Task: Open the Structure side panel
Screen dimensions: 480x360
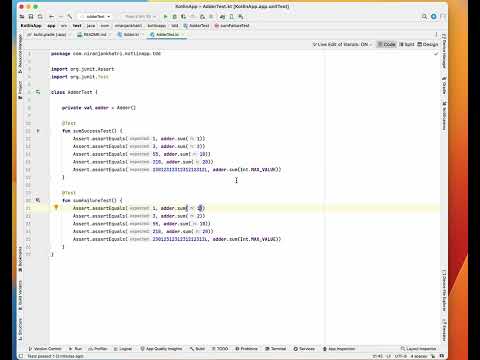Action: pyautogui.click(x=20, y=329)
